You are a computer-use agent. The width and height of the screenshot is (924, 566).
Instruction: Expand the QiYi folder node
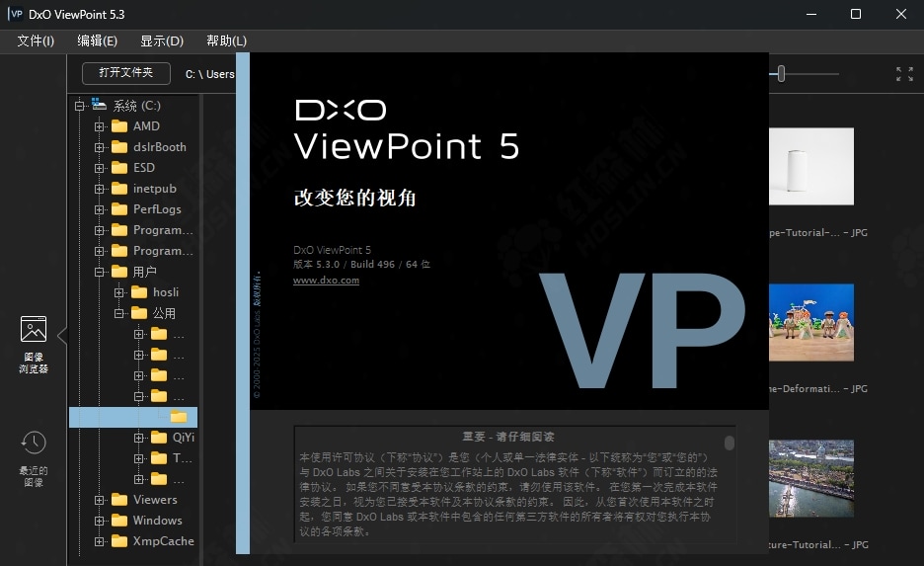click(138, 438)
